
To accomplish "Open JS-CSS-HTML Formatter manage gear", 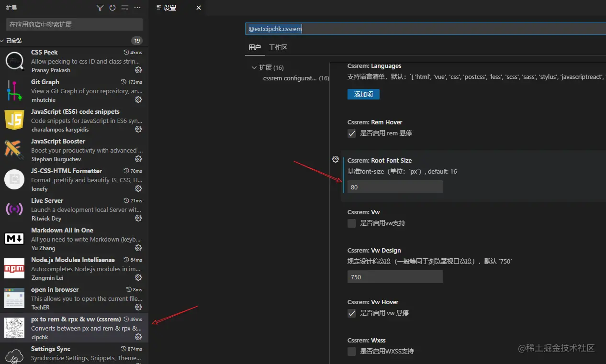I will (x=138, y=188).
